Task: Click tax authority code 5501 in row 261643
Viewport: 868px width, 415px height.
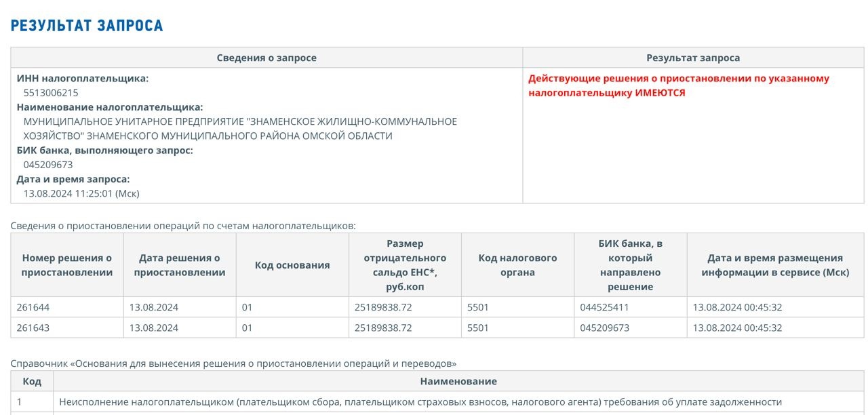Action: coord(478,328)
